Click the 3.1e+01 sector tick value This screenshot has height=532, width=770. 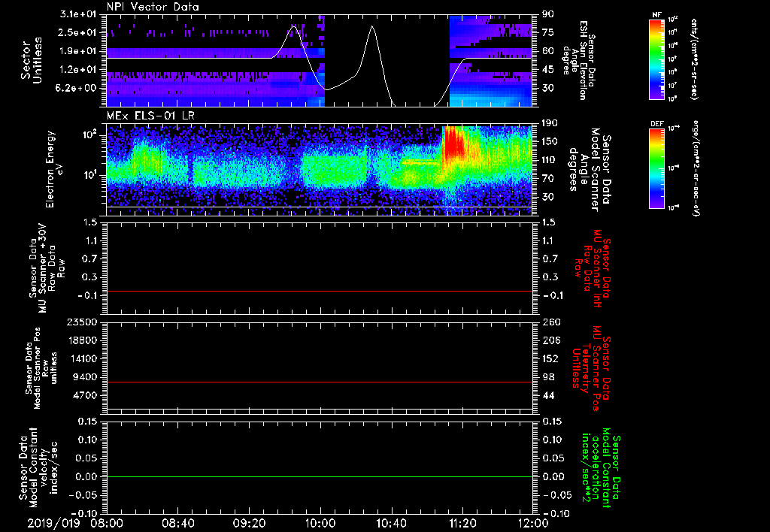(x=78, y=14)
